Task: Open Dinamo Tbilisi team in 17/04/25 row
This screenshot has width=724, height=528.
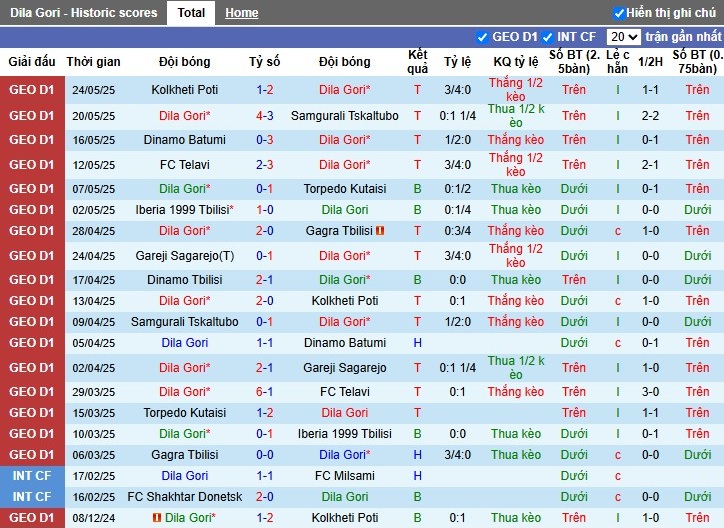Action: point(185,279)
